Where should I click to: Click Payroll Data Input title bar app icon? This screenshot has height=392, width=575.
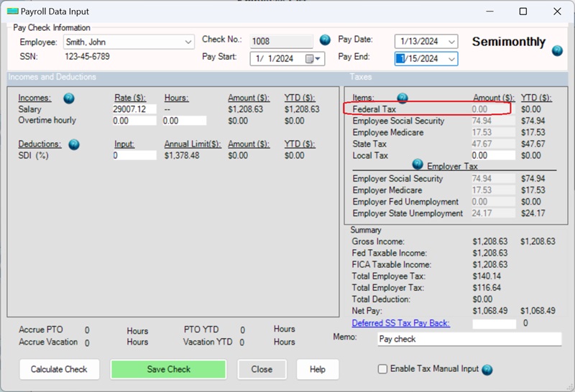coord(11,11)
